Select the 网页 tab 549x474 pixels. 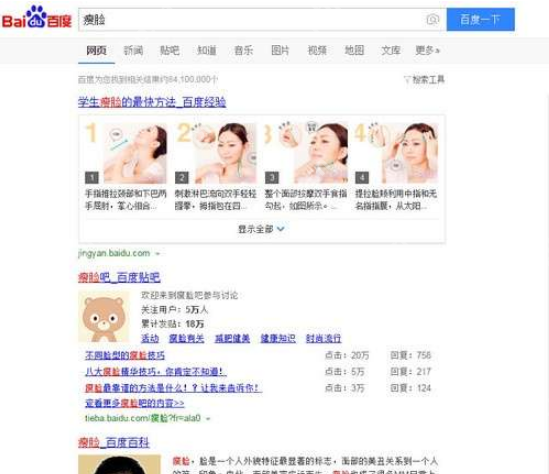96,51
